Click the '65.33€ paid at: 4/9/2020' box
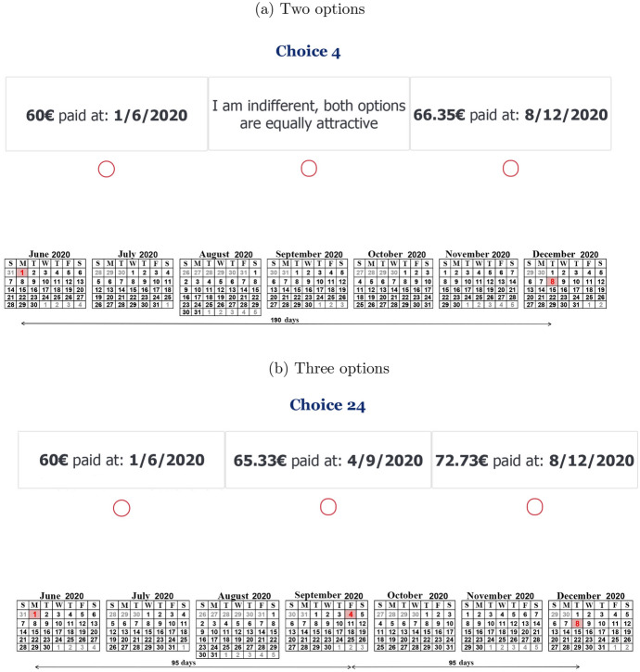The image size is (640, 672). coord(327,460)
